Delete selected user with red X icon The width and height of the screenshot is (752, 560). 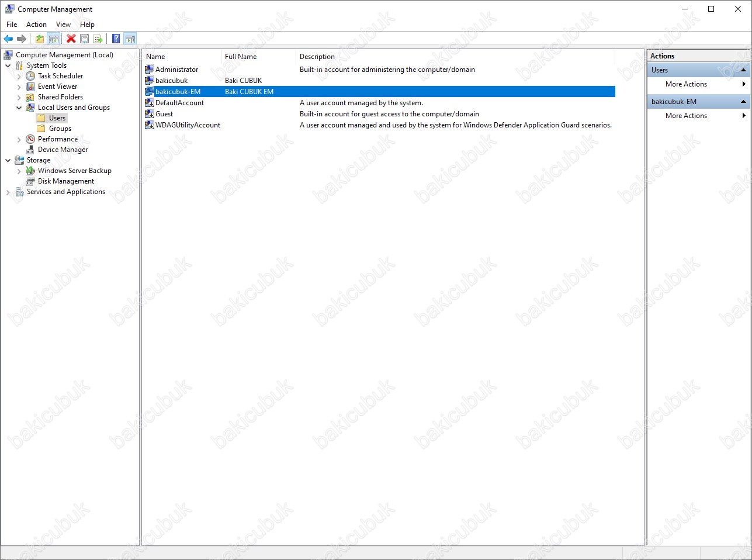[71, 39]
